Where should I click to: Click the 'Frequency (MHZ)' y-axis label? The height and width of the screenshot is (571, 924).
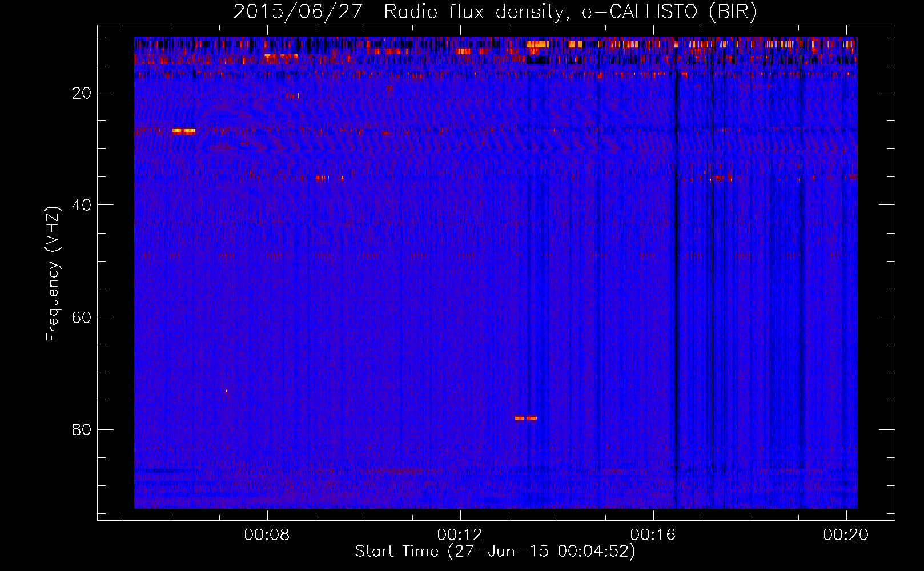click(53, 274)
